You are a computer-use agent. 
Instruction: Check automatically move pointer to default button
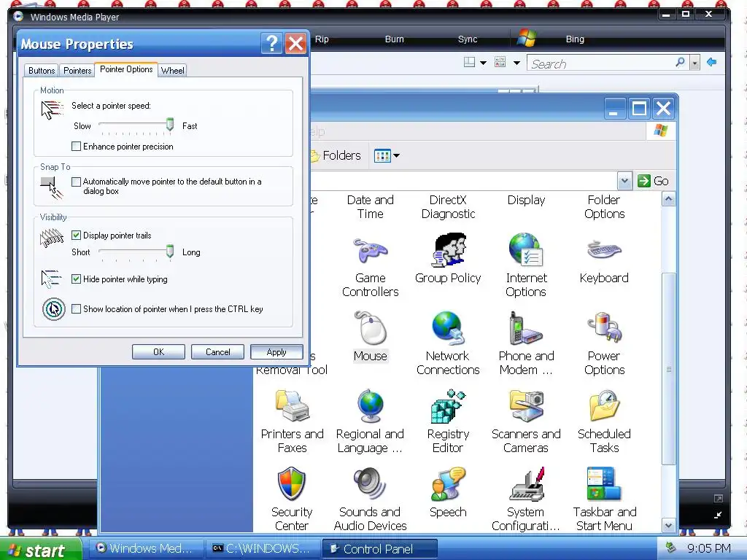(76, 182)
